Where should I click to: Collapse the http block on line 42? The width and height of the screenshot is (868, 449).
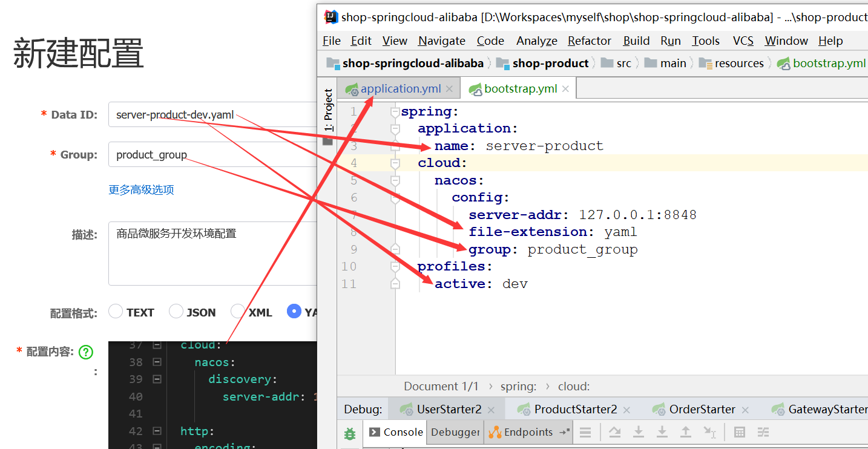pos(157,431)
